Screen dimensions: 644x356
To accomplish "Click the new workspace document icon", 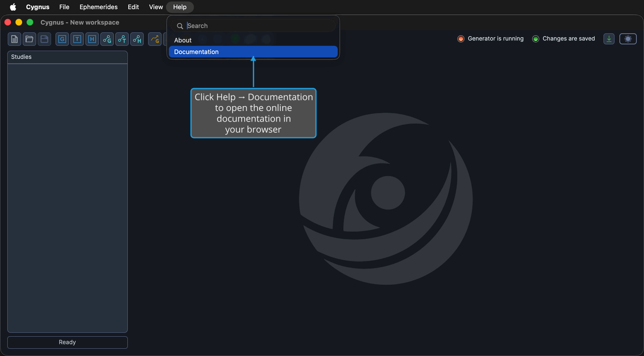I will click(x=14, y=39).
